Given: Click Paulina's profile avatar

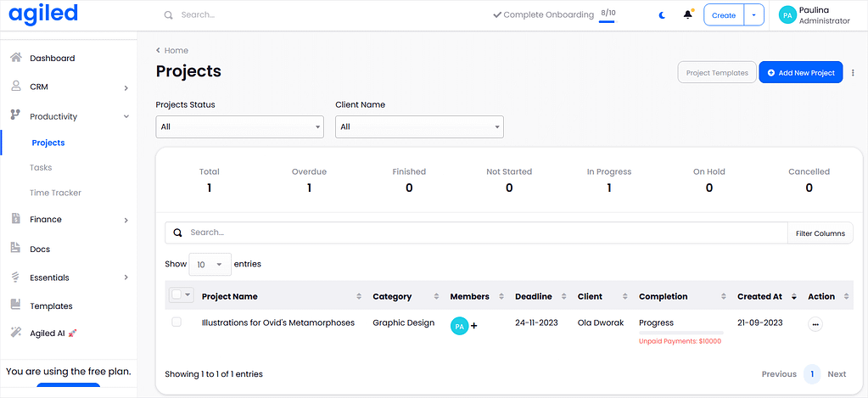Looking at the screenshot, I should pyautogui.click(x=787, y=15).
